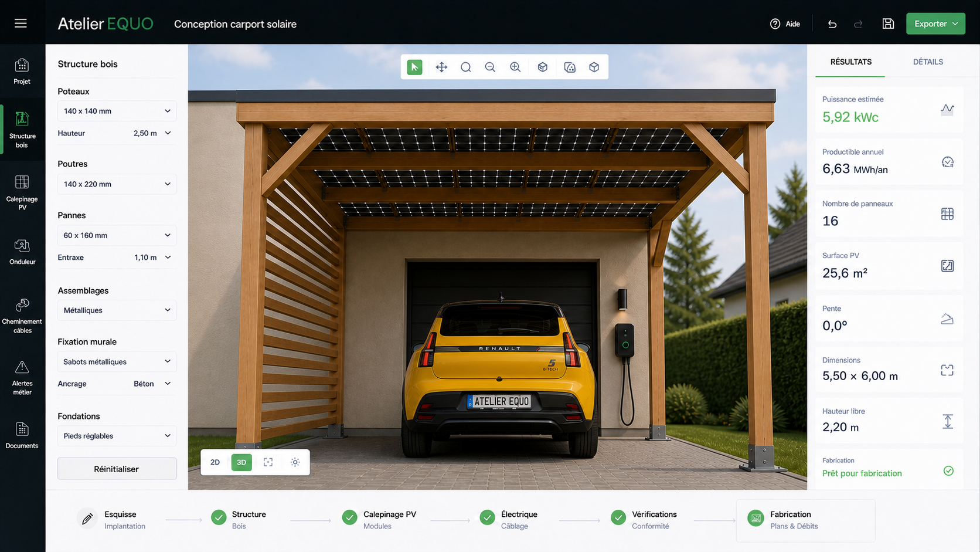
Task: Open the Exporter button menu
Action: click(x=935, y=23)
